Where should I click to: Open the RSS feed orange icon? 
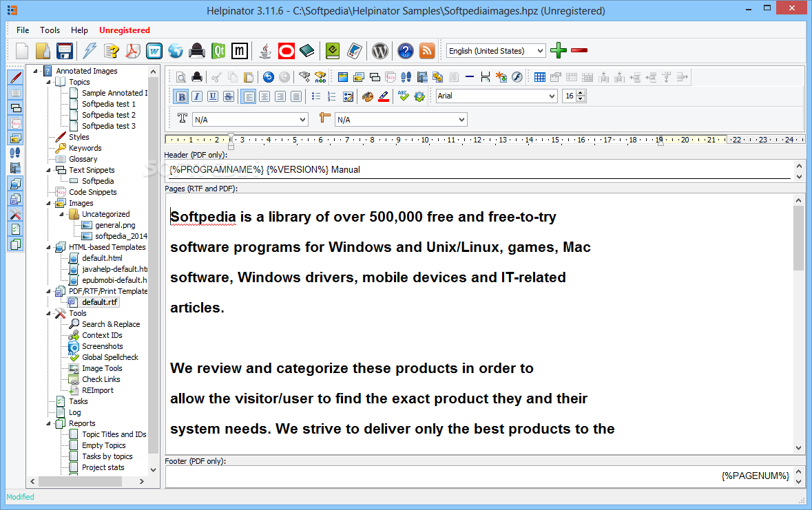[x=427, y=51]
